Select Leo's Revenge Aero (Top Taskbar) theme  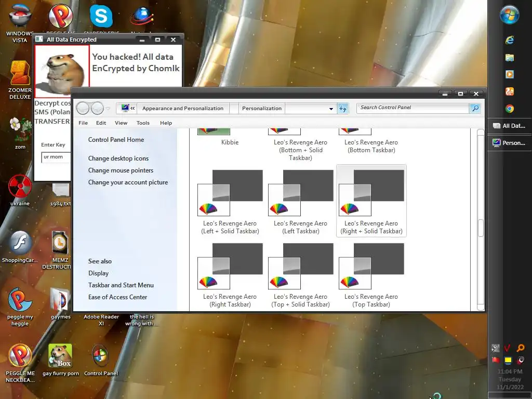[371, 275]
